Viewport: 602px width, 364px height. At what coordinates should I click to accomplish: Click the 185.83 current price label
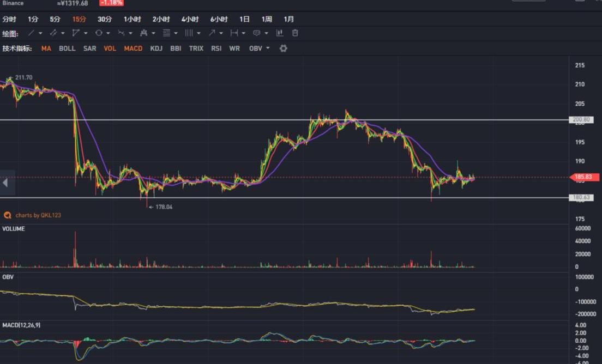click(584, 177)
